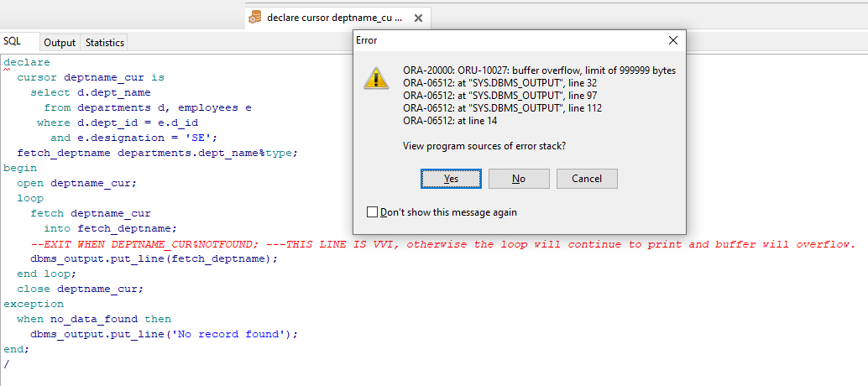Click the dbms_output.put_line(fetch_deptname) statement
Image resolution: width=868 pixels, height=386 pixels.
(154, 258)
